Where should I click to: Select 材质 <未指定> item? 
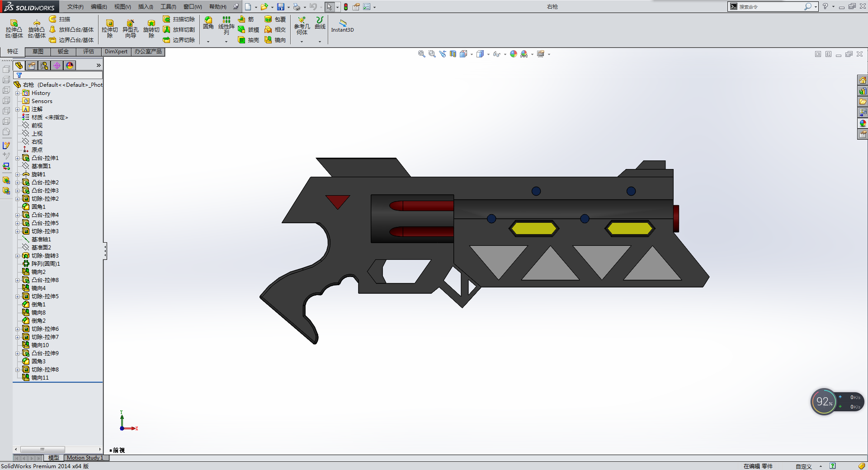pos(50,117)
